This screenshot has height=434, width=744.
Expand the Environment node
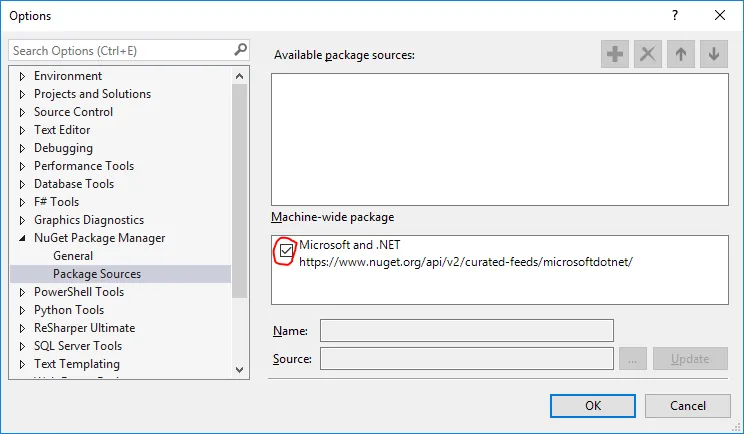pos(22,76)
